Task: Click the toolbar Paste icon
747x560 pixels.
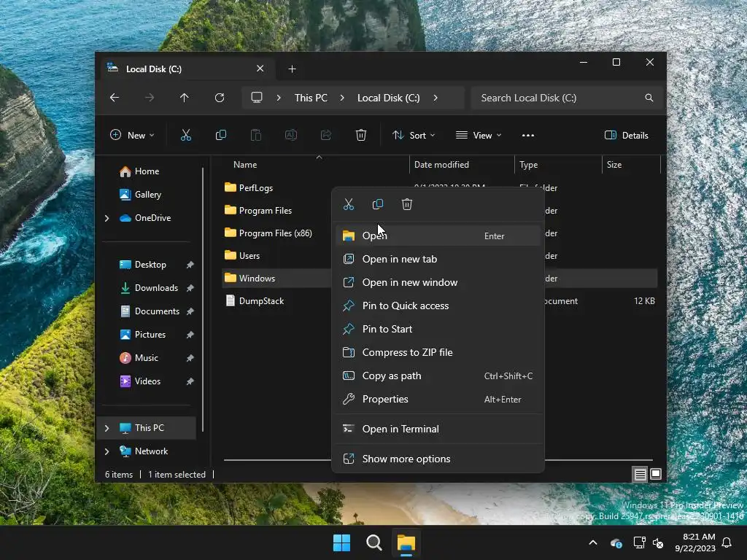Action: pyautogui.click(x=256, y=135)
